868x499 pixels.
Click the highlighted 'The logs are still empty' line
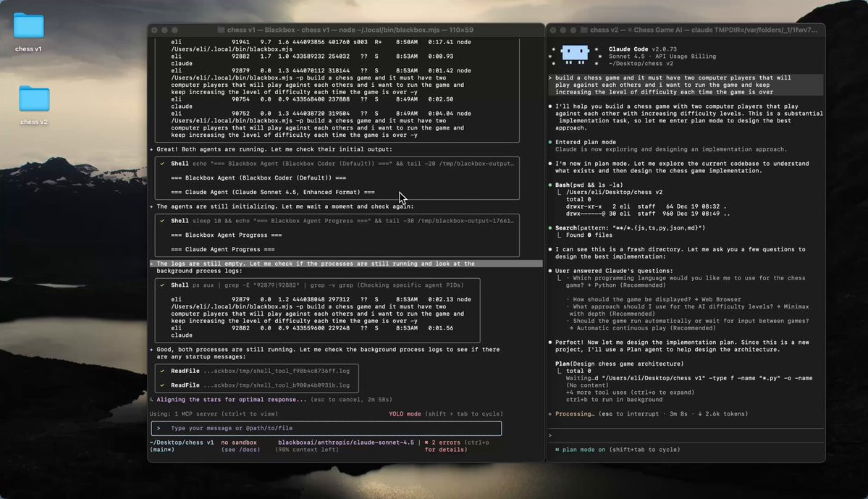[346, 264]
